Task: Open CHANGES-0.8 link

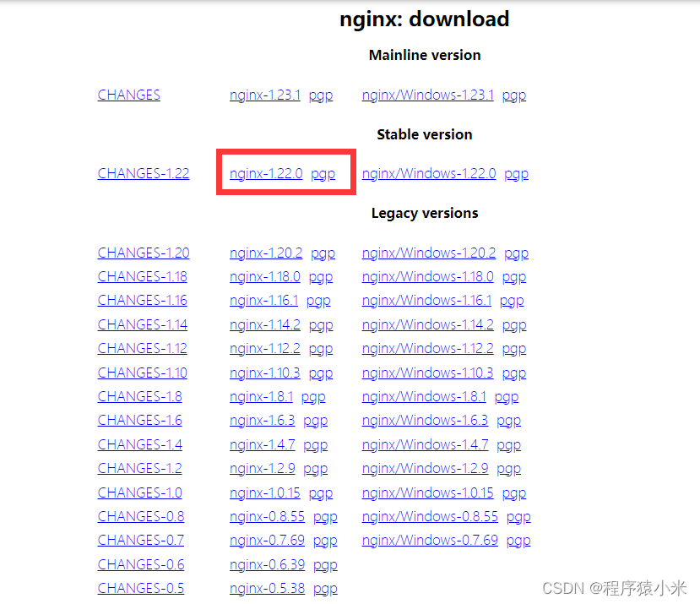Action: click(x=141, y=517)
